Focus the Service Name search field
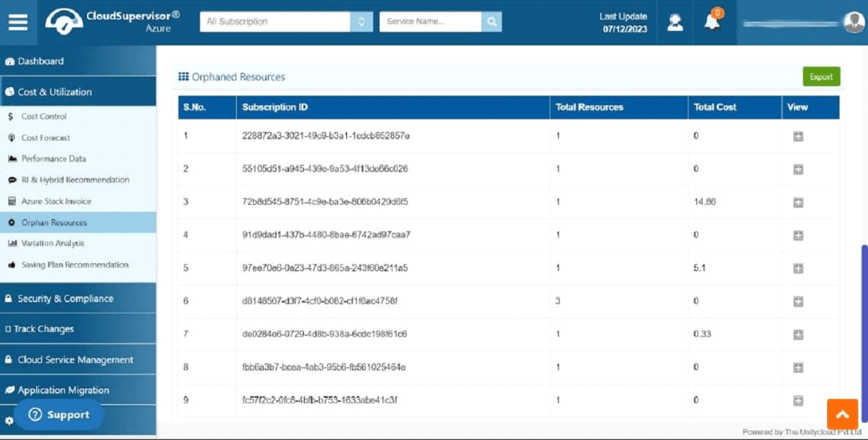 click(430, 21)
